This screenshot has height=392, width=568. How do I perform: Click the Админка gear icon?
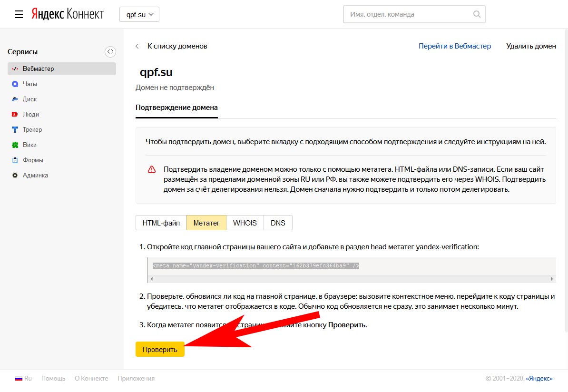pos(15,176)
